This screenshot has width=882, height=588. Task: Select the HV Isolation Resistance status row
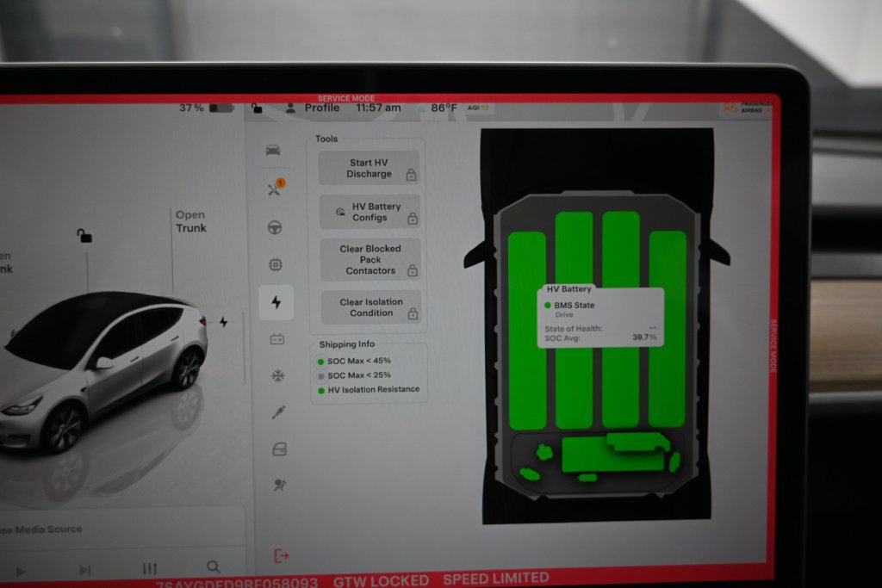pos(369,390)
